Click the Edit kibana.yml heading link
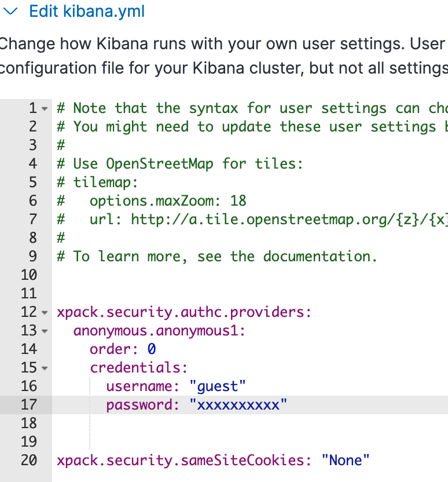Image resolution: width=448 pixels, height=482 pixels. [87, 12]
